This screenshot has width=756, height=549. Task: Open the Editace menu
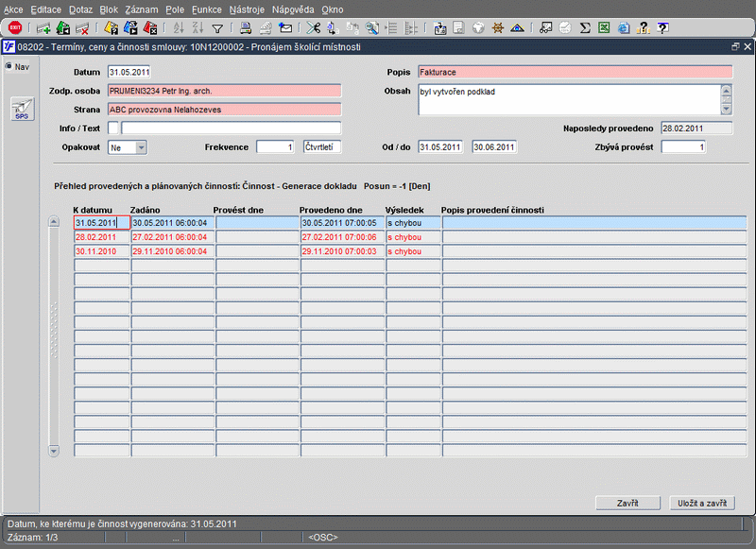pyautogui.click(x=45, y=9)
